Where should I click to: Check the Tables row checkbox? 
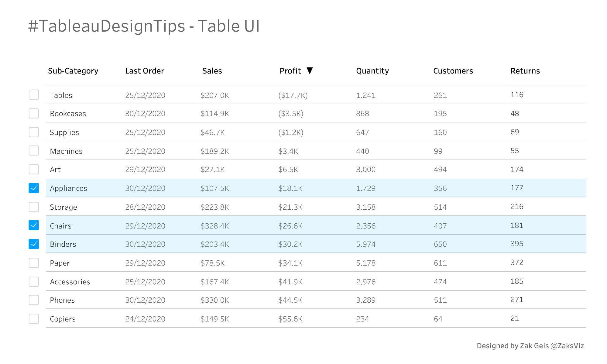pyautogui.click(x=34, y=95)
